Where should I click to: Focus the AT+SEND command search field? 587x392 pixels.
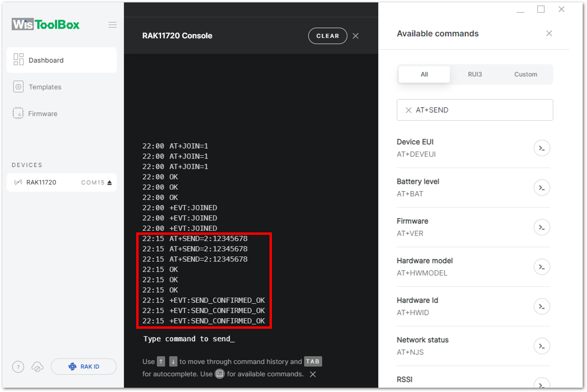coord(475,110)
